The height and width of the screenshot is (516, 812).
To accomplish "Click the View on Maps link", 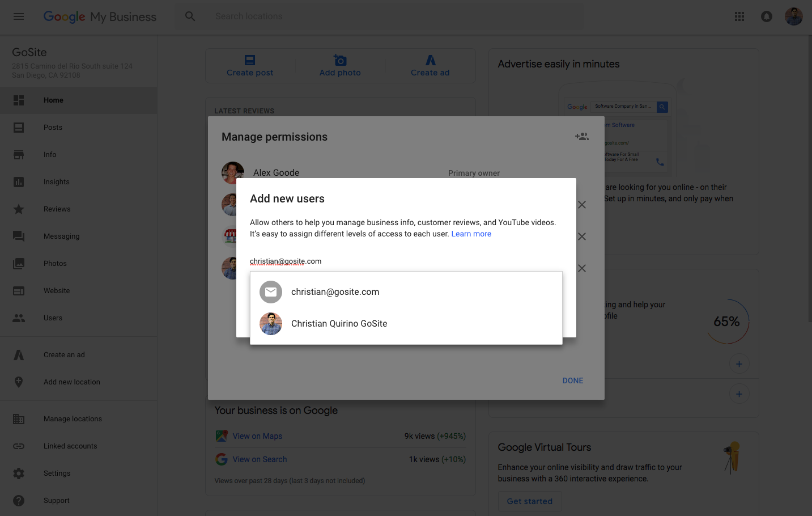I will [x=257, y=436].
